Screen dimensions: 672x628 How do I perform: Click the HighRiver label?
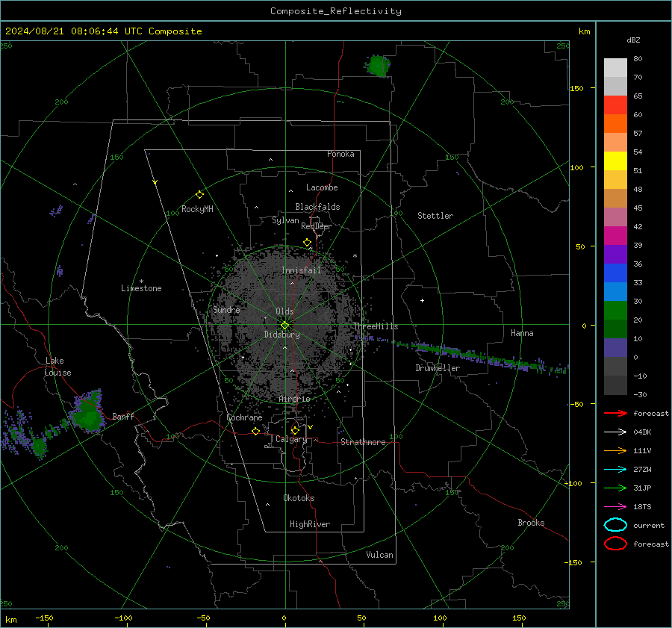pos(310,524)
